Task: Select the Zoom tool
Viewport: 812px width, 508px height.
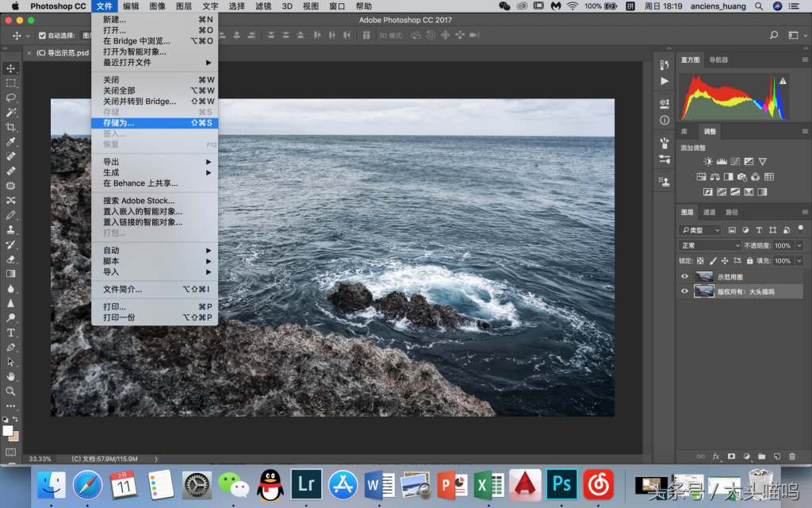Action: coord(10,391)
